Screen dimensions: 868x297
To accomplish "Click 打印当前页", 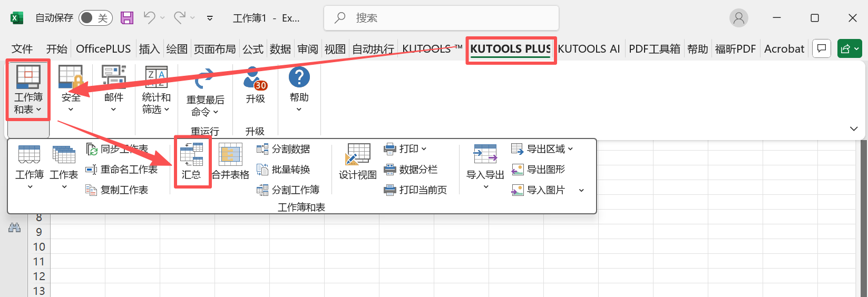I will (x=416, y=190).
